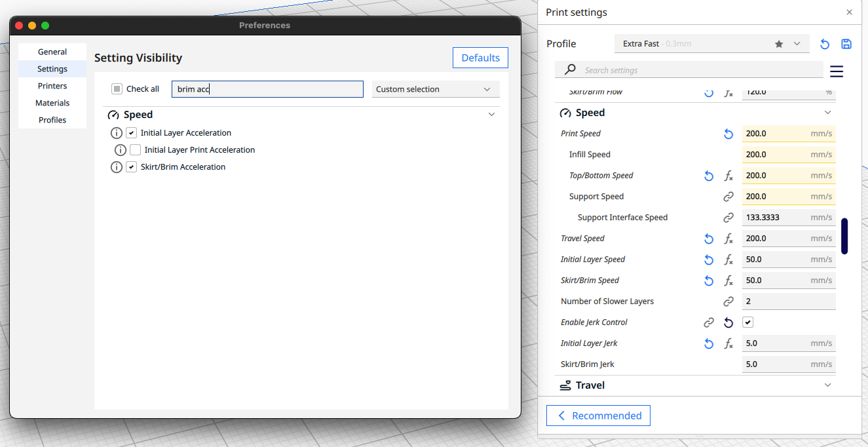Image resolution: width=868 pixels, height=447 pixels.
Task: Click the Defaults button
Action: click(480, 58)
